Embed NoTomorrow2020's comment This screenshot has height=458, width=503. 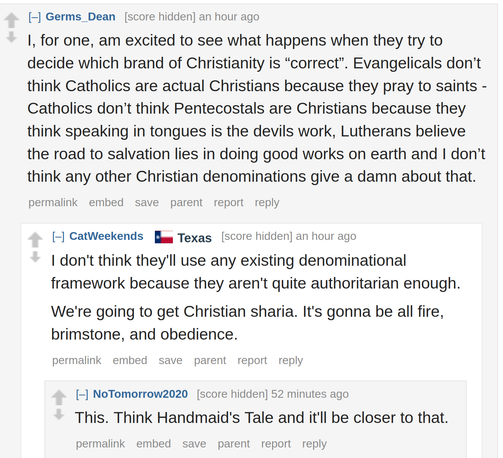[153, 444]
